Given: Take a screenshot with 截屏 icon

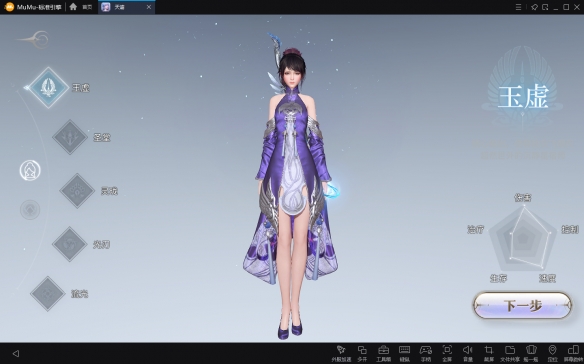Looking at the screenshot, I should point(489,354).
